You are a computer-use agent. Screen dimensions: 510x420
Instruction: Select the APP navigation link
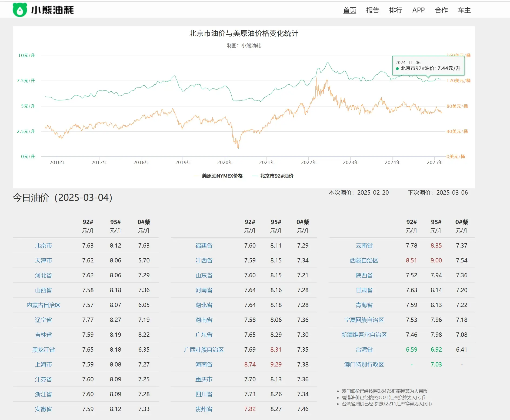418,10
